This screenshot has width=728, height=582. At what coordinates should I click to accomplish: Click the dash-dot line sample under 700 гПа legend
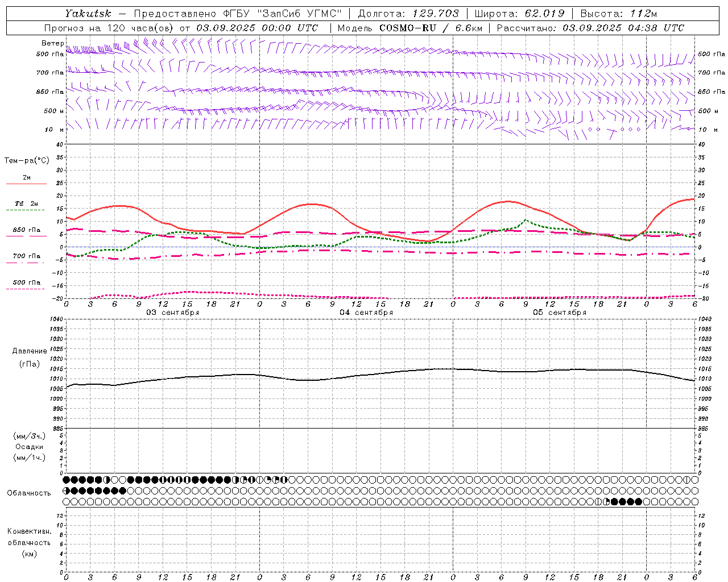[x=25, y=263]
